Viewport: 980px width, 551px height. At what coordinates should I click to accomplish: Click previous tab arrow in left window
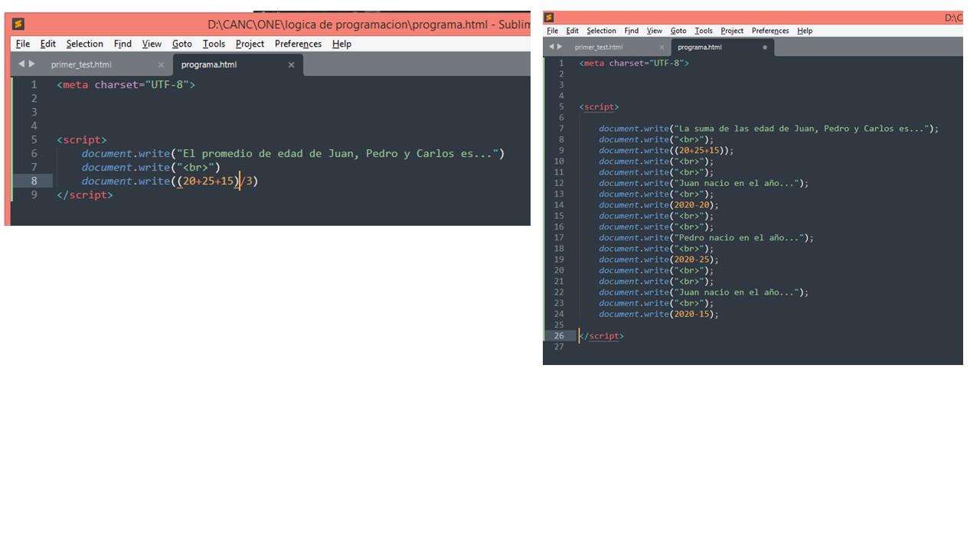[21, 64]
